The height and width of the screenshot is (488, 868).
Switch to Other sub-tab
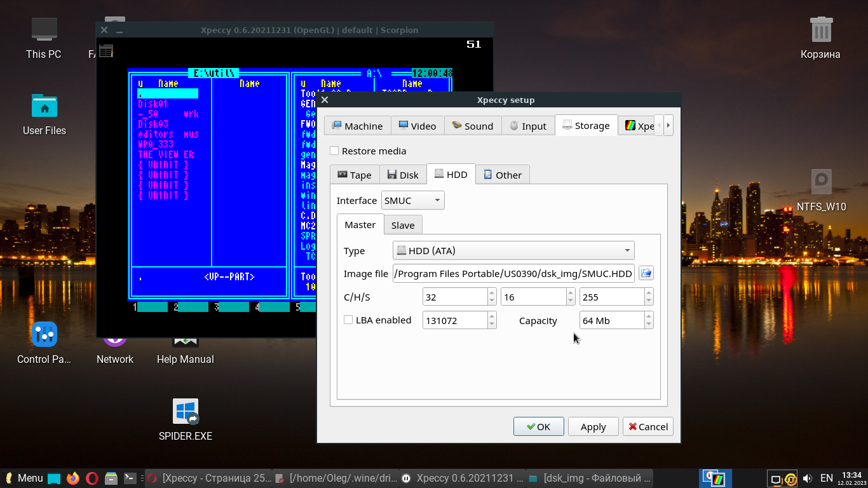[503, 175]
